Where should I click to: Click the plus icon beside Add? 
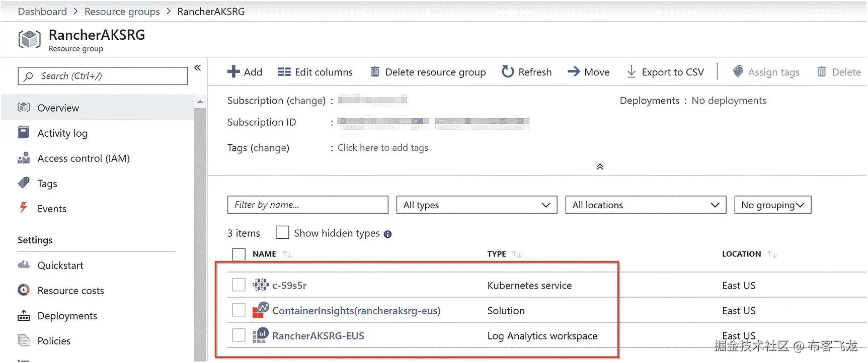point(233,72)
